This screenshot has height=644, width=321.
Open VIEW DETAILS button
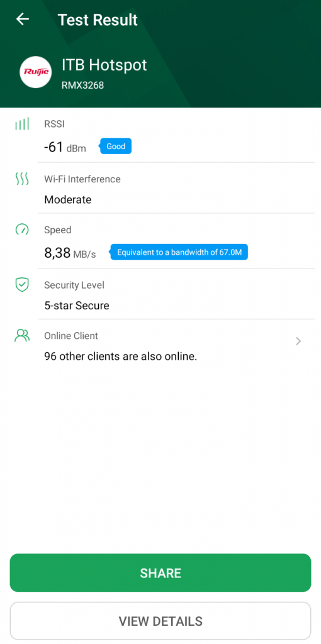pyautogui.click(x=160, y=621)
